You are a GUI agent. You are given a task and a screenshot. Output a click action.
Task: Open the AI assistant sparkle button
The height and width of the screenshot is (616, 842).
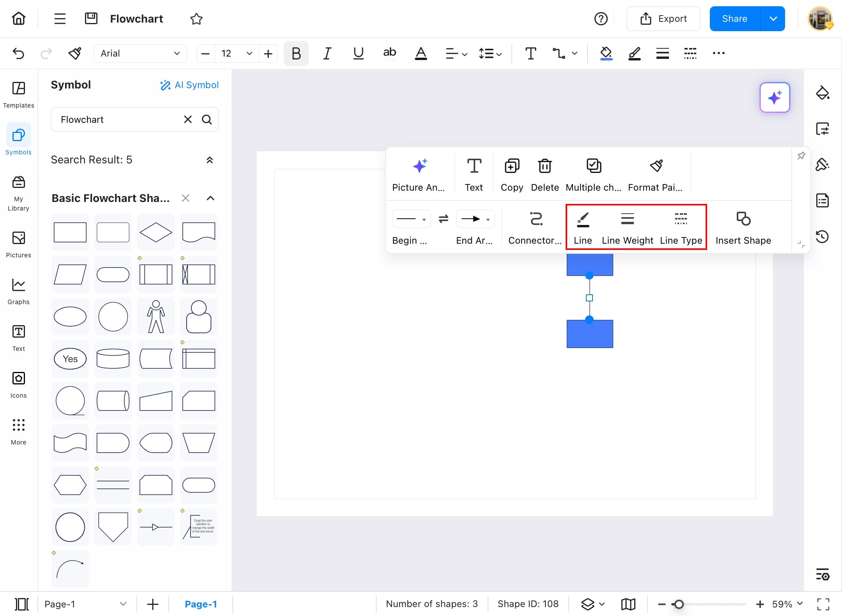775,97
